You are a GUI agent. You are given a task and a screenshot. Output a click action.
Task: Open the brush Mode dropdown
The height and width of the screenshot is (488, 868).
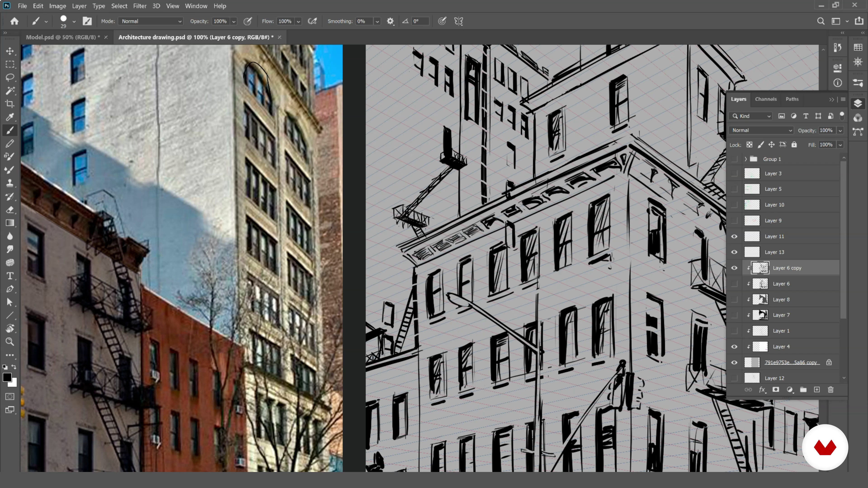[151, 21]
